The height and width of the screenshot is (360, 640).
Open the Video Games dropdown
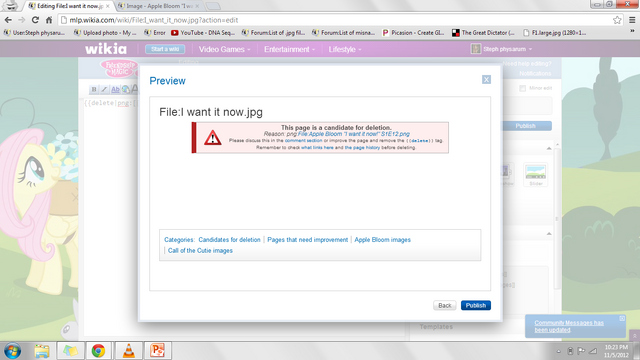[224, 49]
